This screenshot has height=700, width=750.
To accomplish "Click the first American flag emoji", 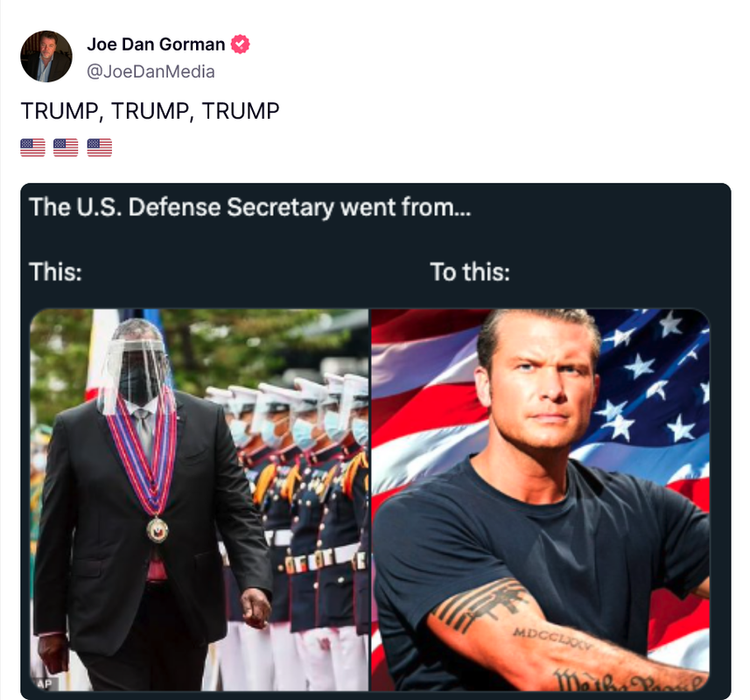I will pos(32,147).
